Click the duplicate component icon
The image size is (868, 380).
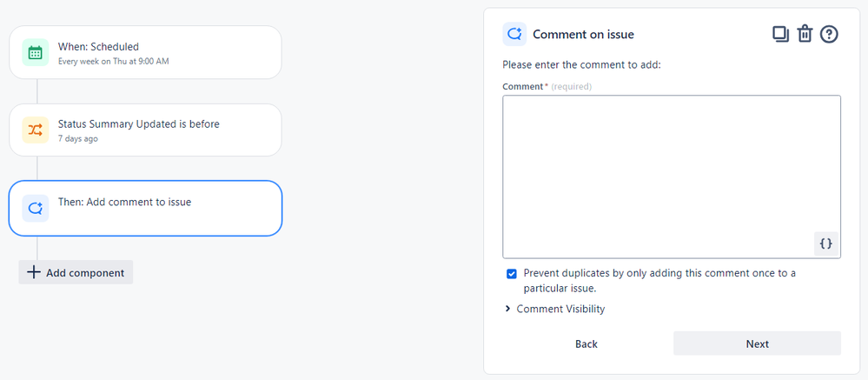coord(780,34)
